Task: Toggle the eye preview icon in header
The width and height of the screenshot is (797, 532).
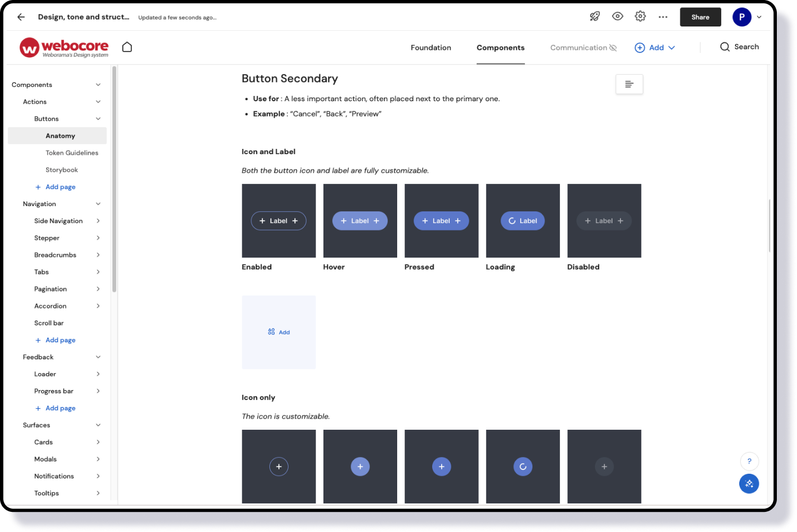Action: (x=617, y=16)
